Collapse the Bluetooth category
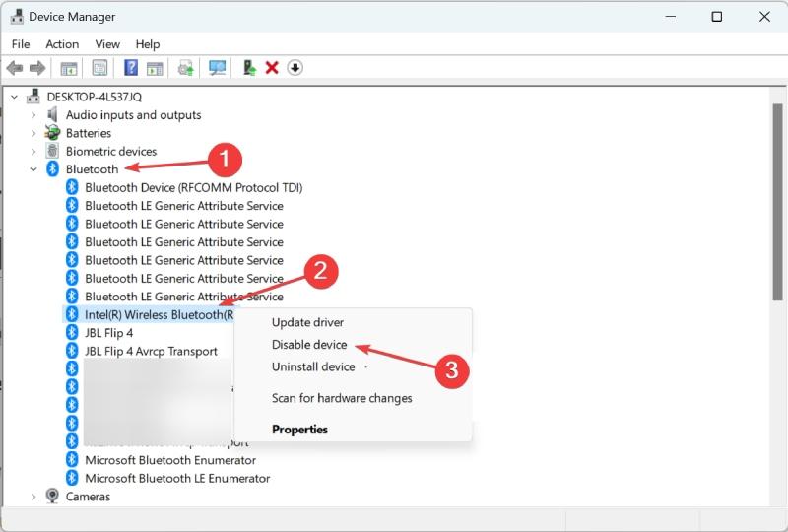The width and height of the screenshot is (788, 532). [x=33, y=169]
